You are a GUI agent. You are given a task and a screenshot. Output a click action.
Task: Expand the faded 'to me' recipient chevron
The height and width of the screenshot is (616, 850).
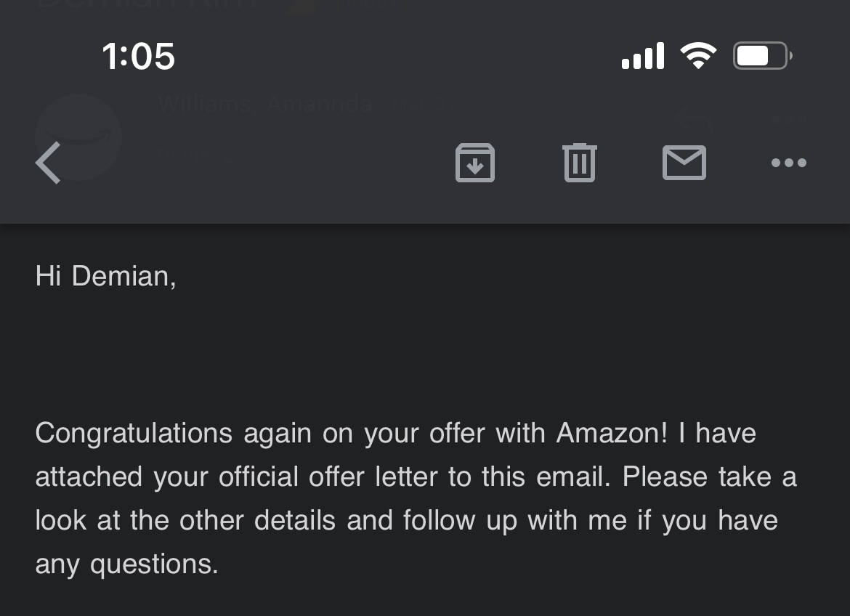point(229,155)
